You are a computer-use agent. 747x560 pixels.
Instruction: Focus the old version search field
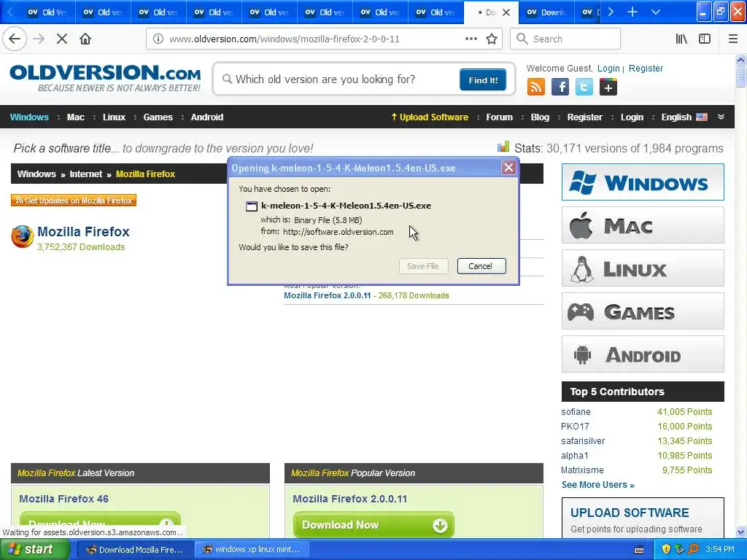coord(338,79)
